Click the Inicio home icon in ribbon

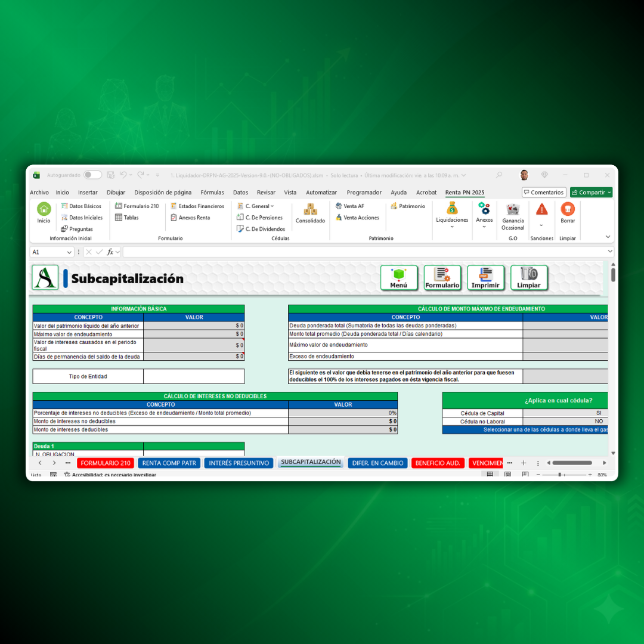point(44,209)
